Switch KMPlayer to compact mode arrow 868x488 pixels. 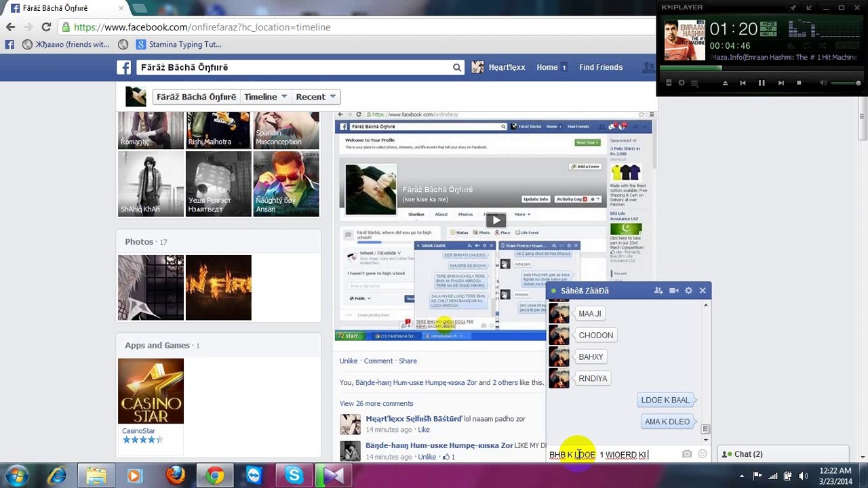[x=809, y=7]
